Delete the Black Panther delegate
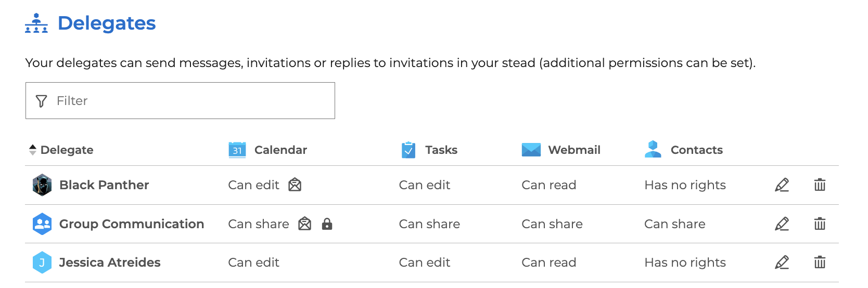Viewport: 868px width, 288px height. tap(820, 185)
